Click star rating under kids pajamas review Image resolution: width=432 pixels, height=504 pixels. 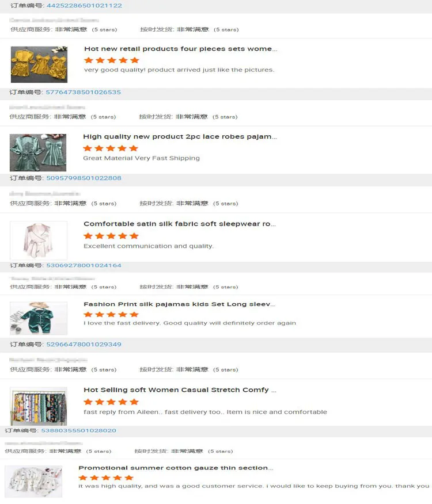[x=111, y=314]
